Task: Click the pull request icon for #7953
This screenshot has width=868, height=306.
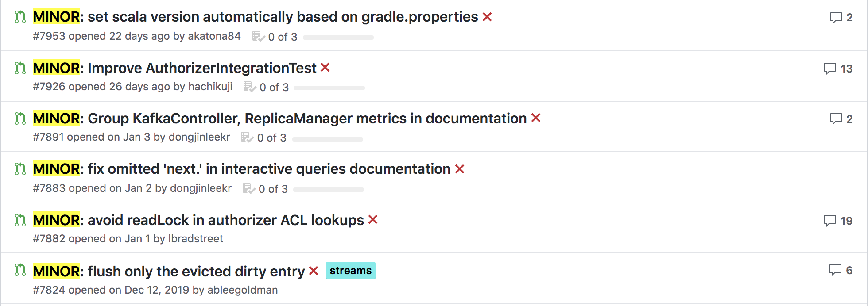Action: (x=20, y=17)
